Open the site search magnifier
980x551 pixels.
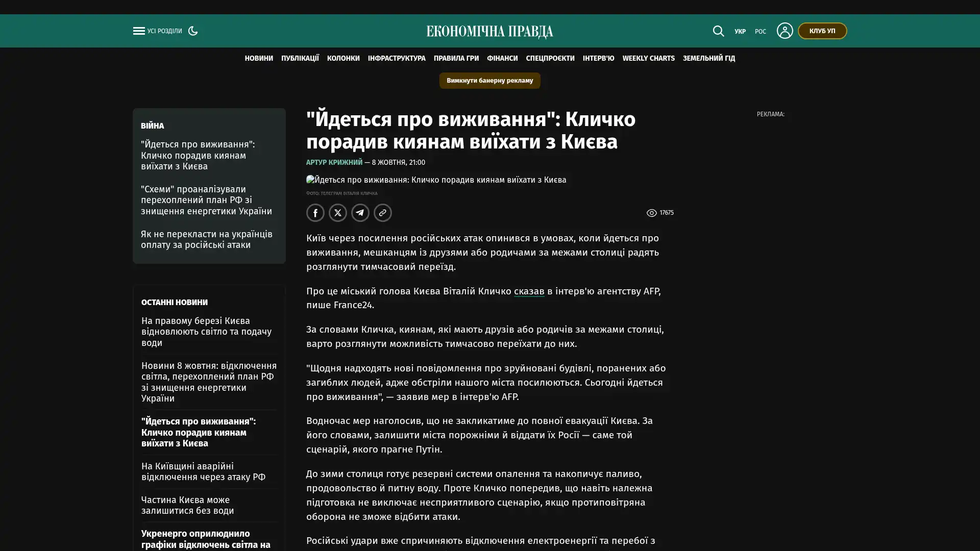(x=718, y=31)
